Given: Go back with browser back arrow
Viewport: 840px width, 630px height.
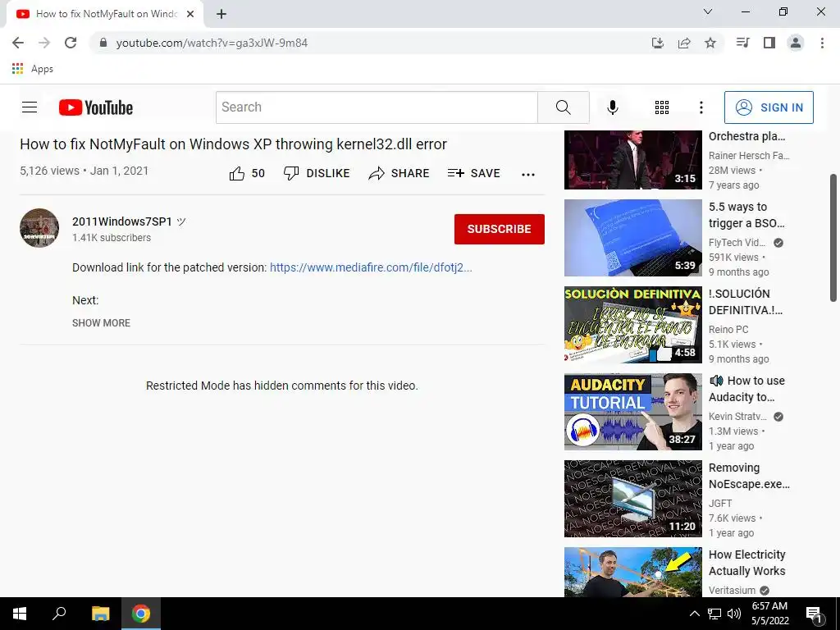Looking at the screenshot, I should point(18,43).
